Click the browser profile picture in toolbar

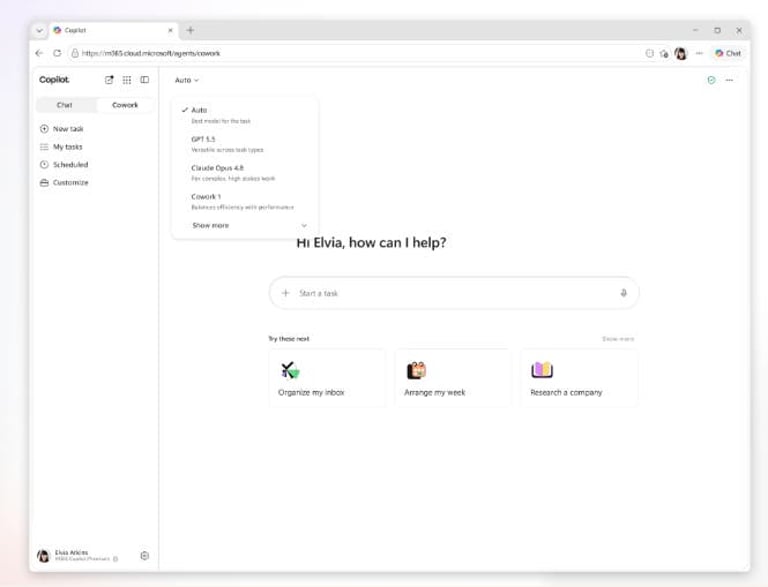tap(681, 53)
